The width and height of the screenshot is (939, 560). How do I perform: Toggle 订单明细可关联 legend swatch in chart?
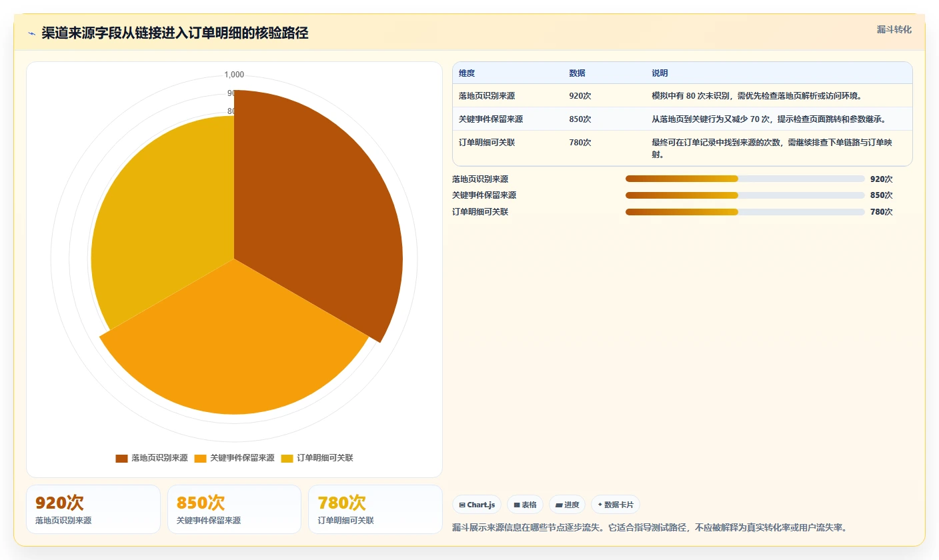click(x=287, y=458)
